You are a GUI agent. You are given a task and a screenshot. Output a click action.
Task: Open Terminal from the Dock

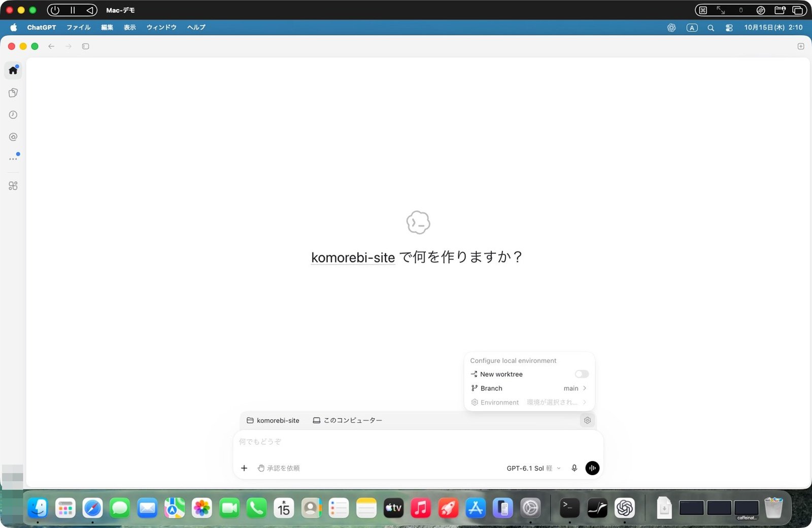coord(569,508)
